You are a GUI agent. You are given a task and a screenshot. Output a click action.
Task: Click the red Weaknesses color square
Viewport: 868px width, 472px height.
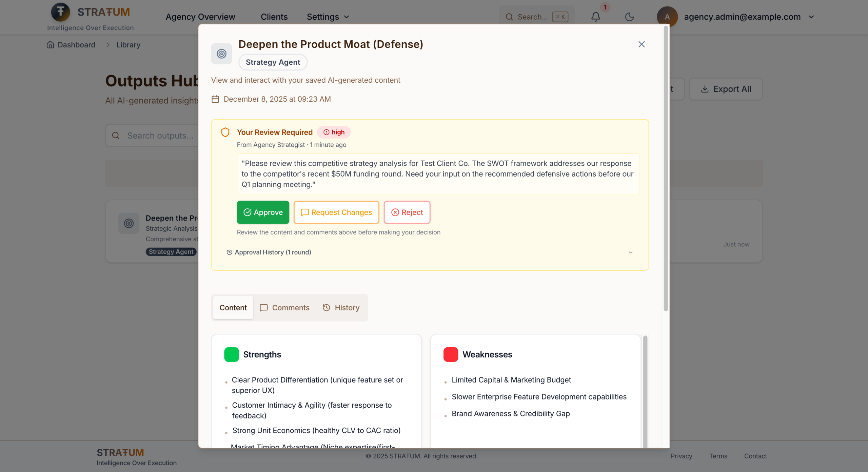[x=451, y=354]
